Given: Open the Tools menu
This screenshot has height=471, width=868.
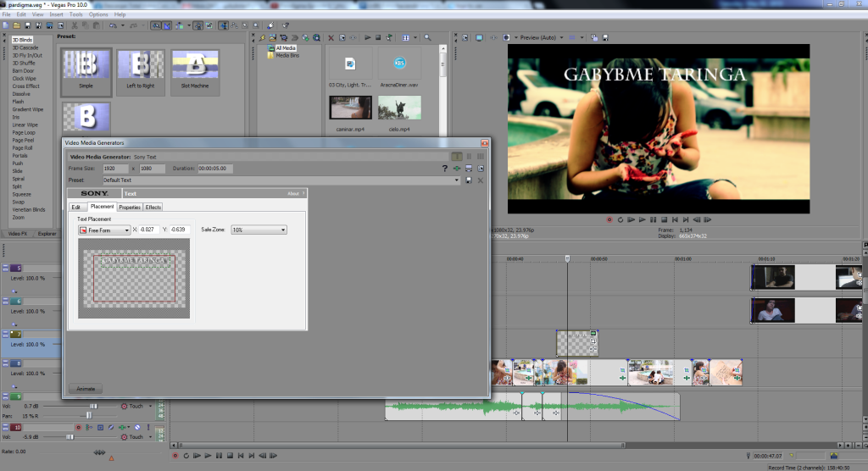Looking at the screenshot, I should (75, 14).
